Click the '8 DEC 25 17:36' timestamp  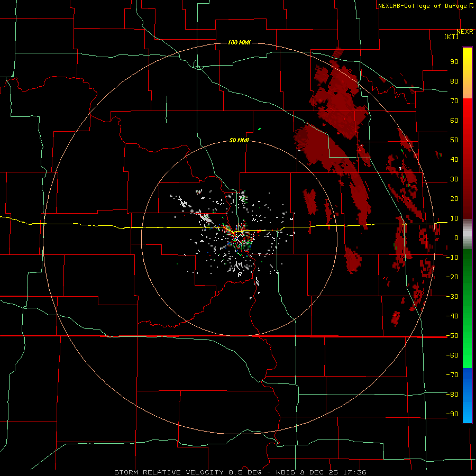[x=333, y=472]
